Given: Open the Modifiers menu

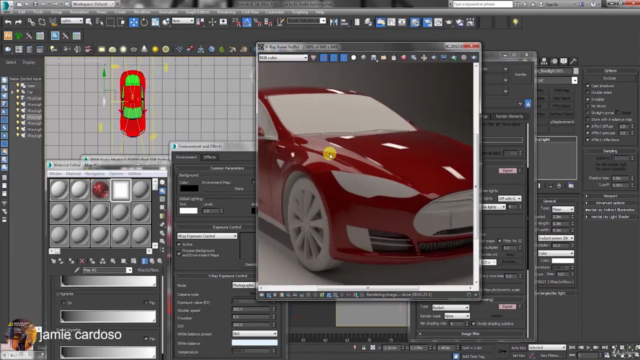Looking at the screenshot, I should pos(142,12).
